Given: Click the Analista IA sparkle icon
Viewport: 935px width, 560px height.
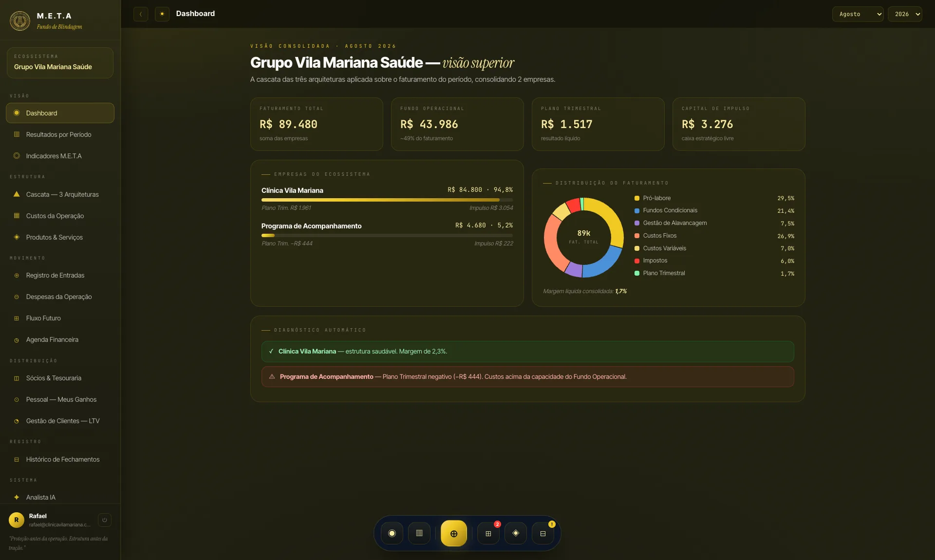Looking at the screenshot, I should (17, 497).
